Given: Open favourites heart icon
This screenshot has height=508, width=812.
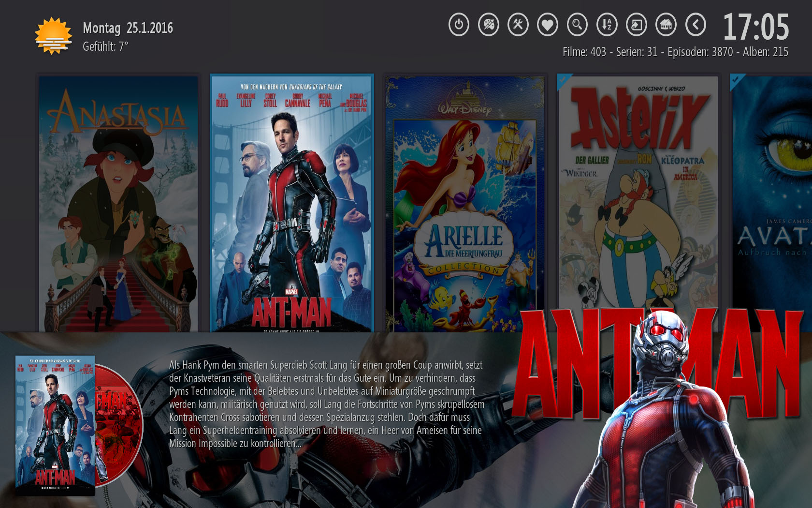Looking at the screenshot, I should [x=548, y=25].
